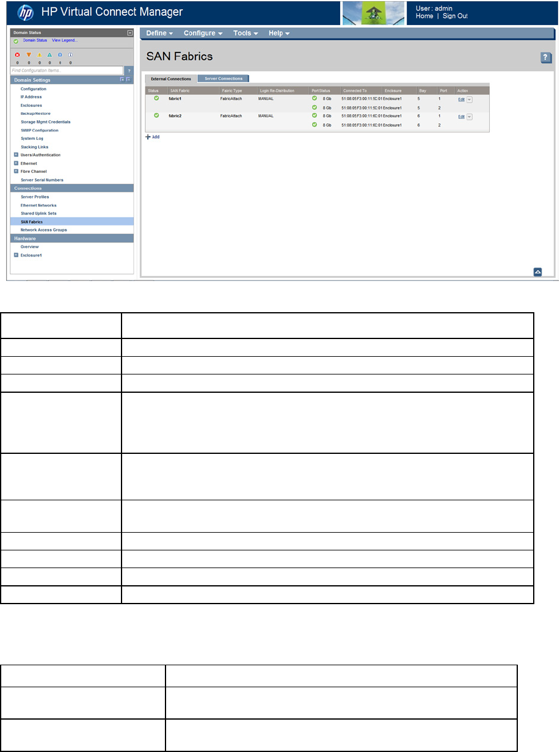
Task: Click the blue filled info counter icon
Action: (x=59, y=55)
